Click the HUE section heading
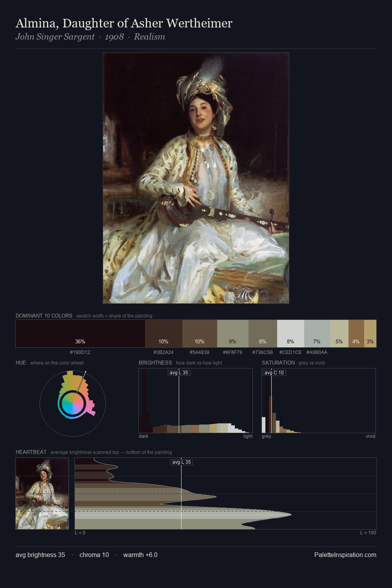Image resolution: width=392 pixels, height=588 pixels. click(x=21, y=363)
